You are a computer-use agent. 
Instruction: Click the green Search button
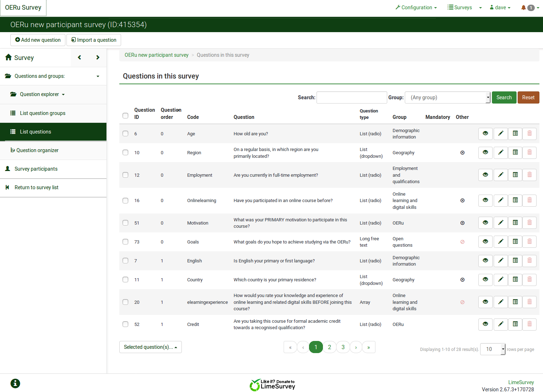point(504,97)
